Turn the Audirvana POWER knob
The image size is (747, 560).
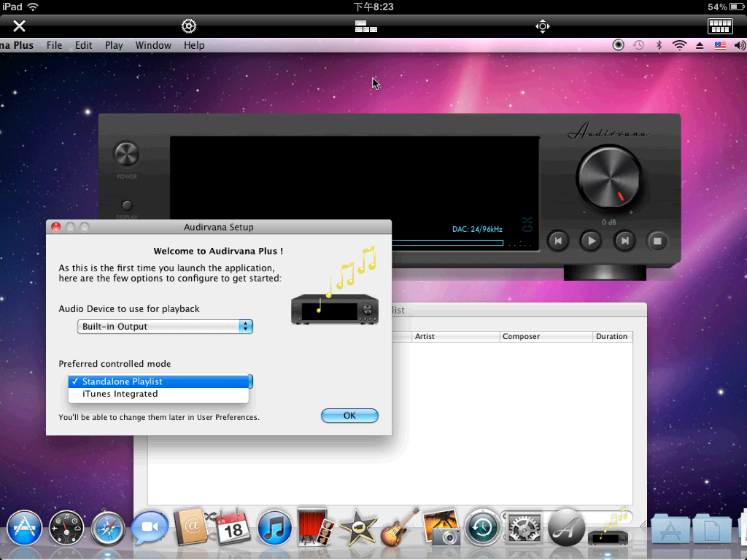pyautogui.click(x=126, y=155)
